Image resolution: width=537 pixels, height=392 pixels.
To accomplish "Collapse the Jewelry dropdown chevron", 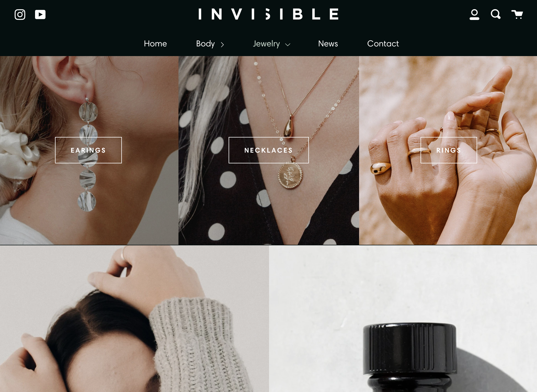I will (x=288, y=44).
